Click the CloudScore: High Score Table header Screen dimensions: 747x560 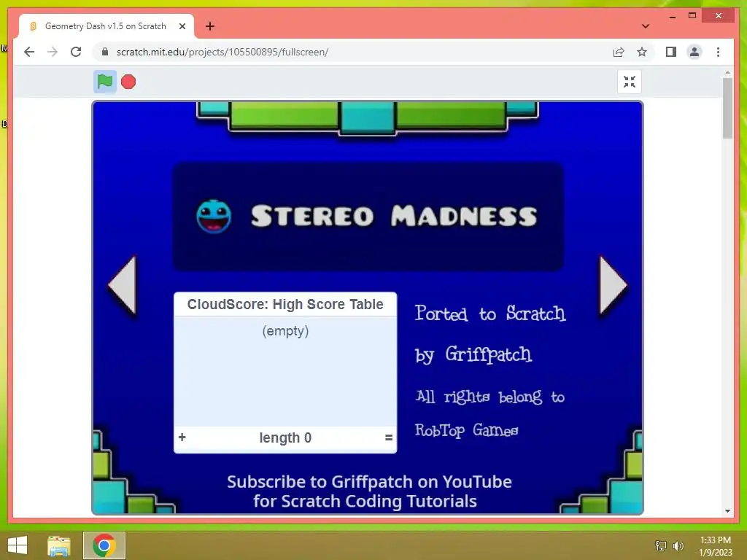pyautogui.click(x=285, y=304)
